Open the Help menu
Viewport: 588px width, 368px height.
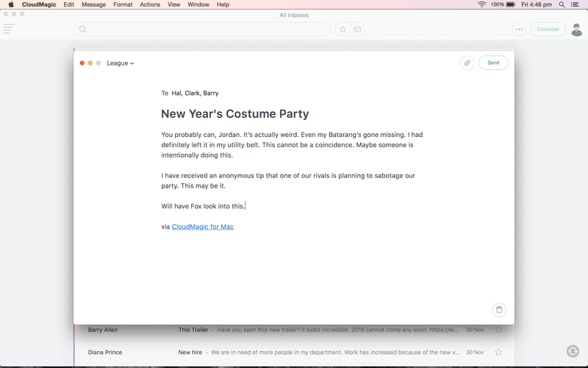click(x=223, y=4)
